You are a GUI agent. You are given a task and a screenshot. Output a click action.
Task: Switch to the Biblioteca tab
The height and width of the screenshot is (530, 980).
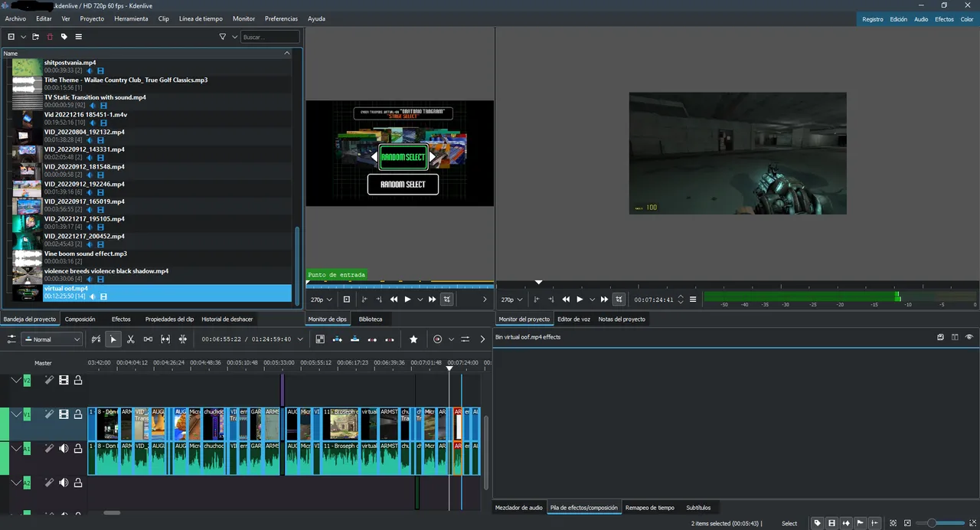(x=370, y=319)
